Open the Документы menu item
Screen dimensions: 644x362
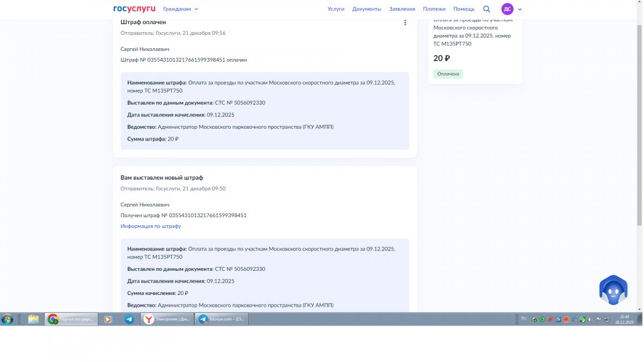pos(367,9)
